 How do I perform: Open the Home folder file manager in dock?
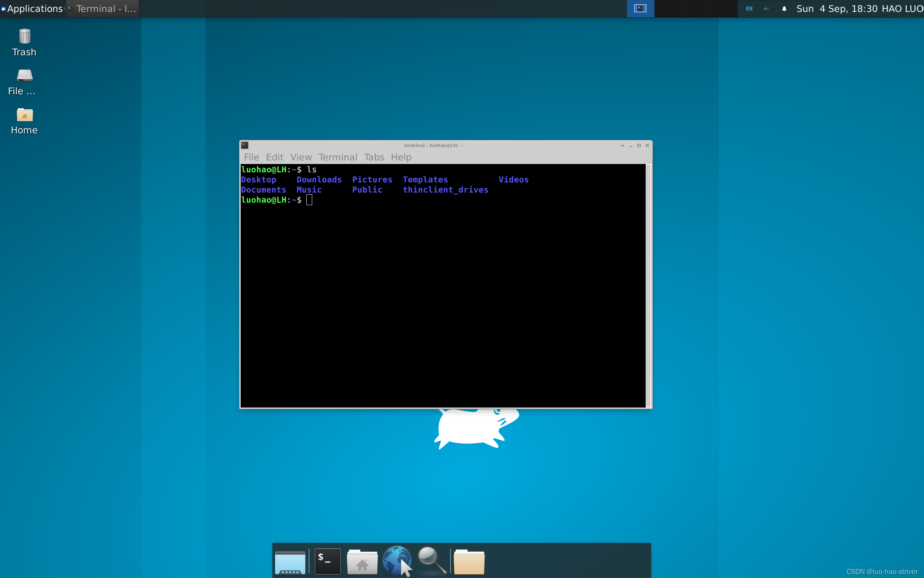362,561
